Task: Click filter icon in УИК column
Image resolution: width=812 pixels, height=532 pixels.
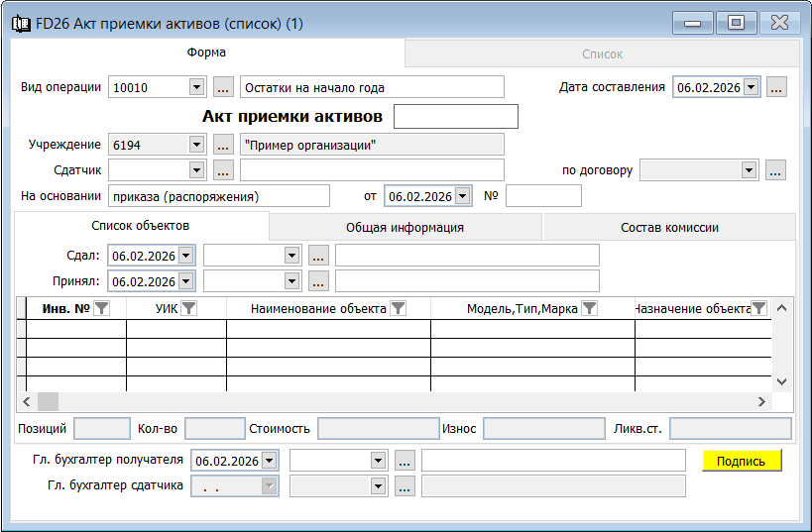Action: click(188, 309)
